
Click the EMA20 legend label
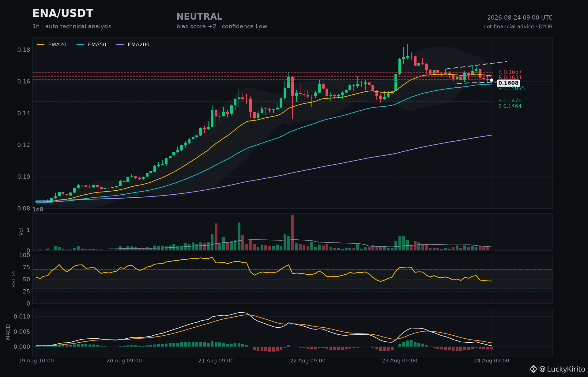coord(57,45)
